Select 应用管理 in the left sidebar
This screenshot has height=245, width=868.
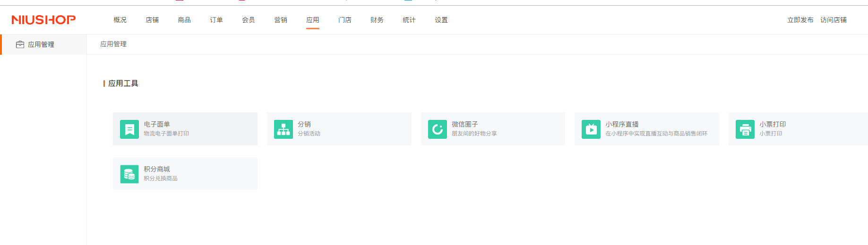43,44
